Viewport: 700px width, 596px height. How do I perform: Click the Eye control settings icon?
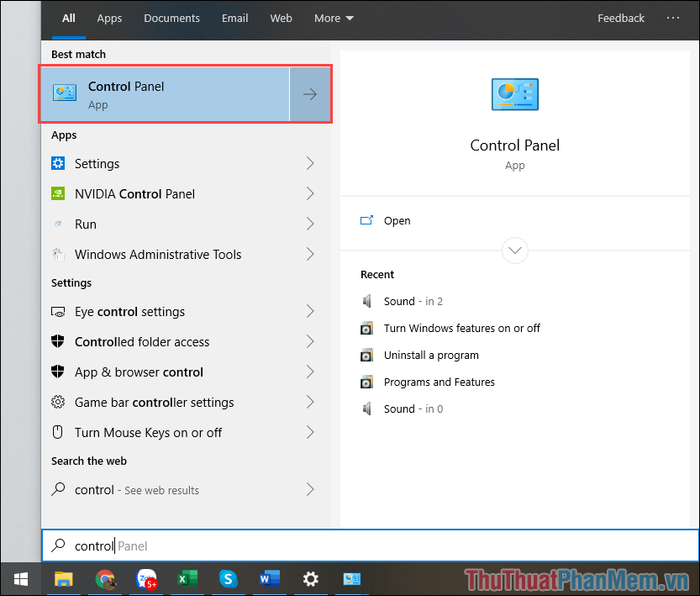point(58,312)
